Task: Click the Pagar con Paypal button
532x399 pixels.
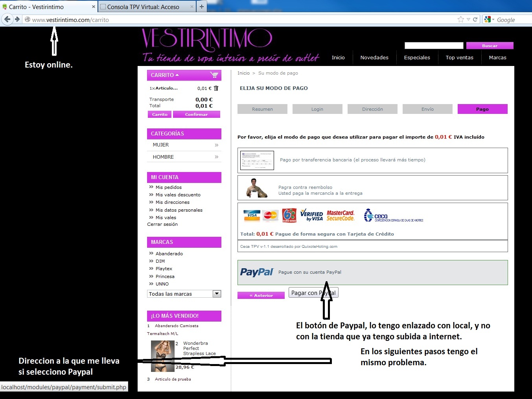Action: 313,293
